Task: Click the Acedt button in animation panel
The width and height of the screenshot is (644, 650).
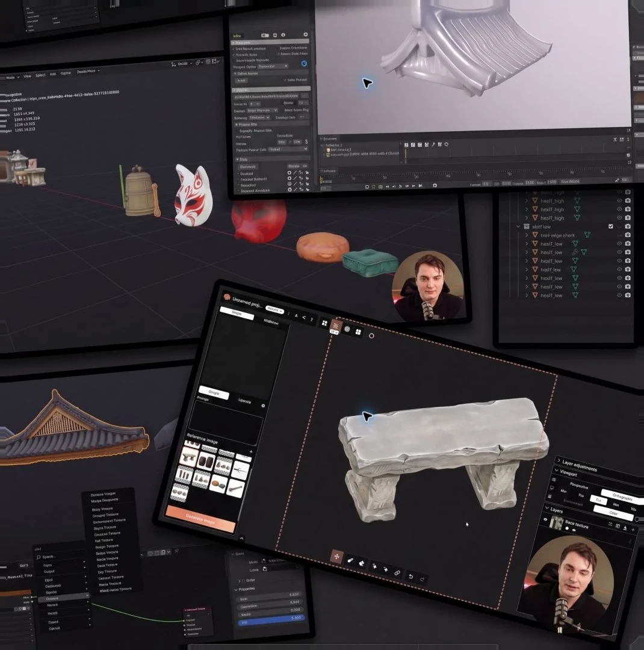Action: tap(241, 81)
